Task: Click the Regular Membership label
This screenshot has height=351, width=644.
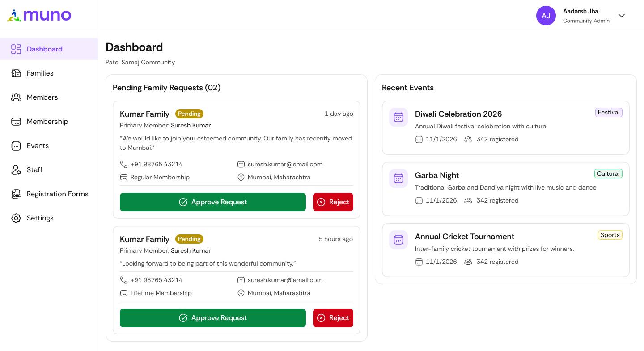Action: click(160, 177)
